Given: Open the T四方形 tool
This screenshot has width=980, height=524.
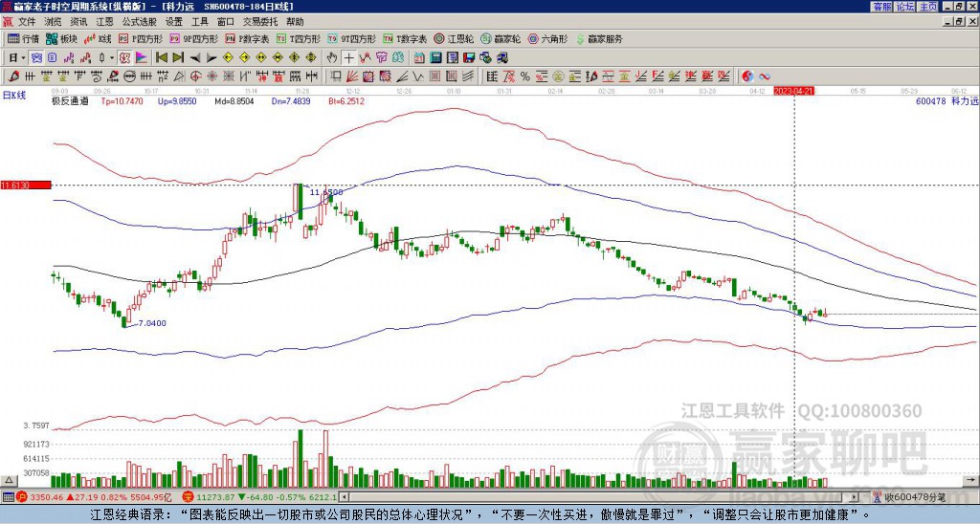Looking at the screenshot, I should [x=299, y=38].
